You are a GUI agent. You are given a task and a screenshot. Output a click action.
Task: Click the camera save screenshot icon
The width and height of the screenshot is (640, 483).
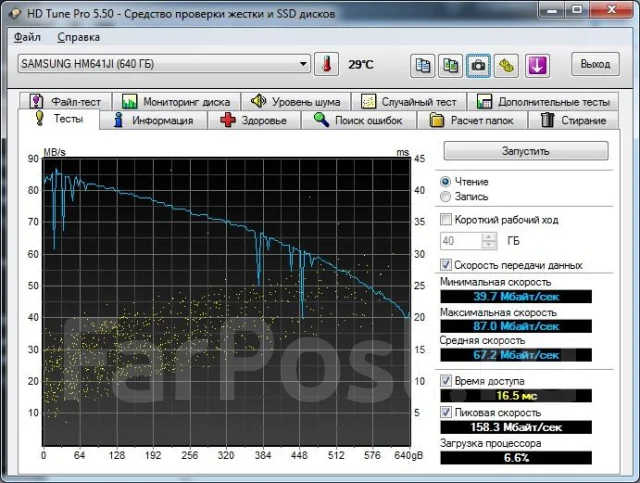tap(478, 65)
